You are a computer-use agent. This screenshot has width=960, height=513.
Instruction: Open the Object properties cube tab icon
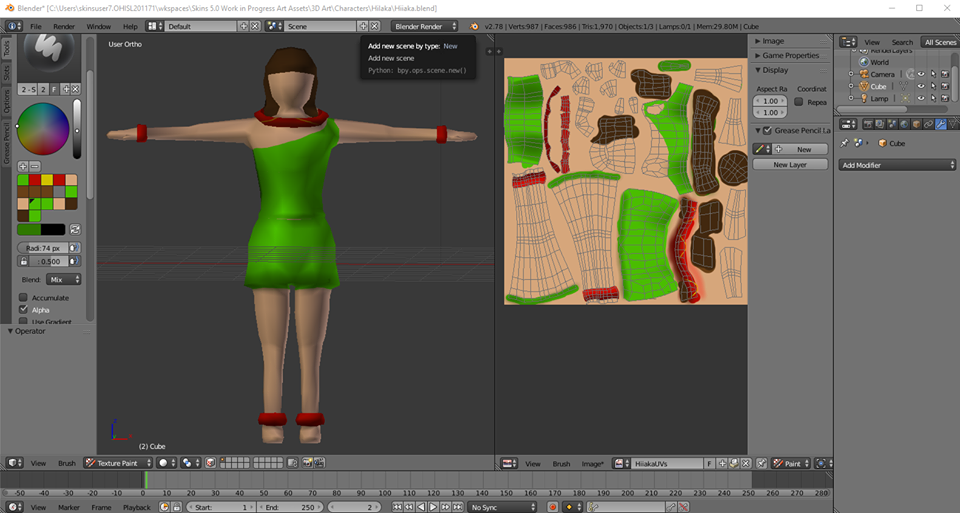click(917, 124)
